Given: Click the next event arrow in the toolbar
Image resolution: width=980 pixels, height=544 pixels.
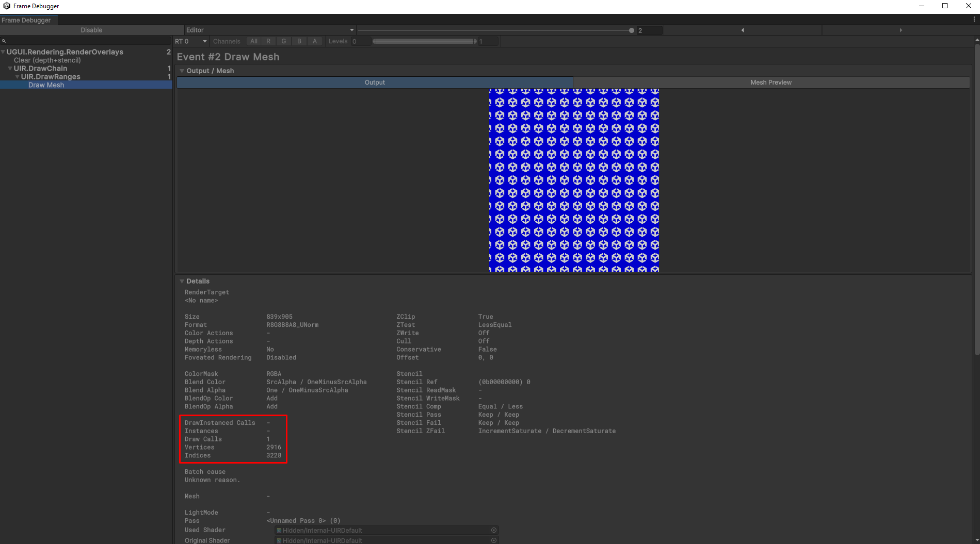Looking at the screenshot, I should [x=900, y=30].
